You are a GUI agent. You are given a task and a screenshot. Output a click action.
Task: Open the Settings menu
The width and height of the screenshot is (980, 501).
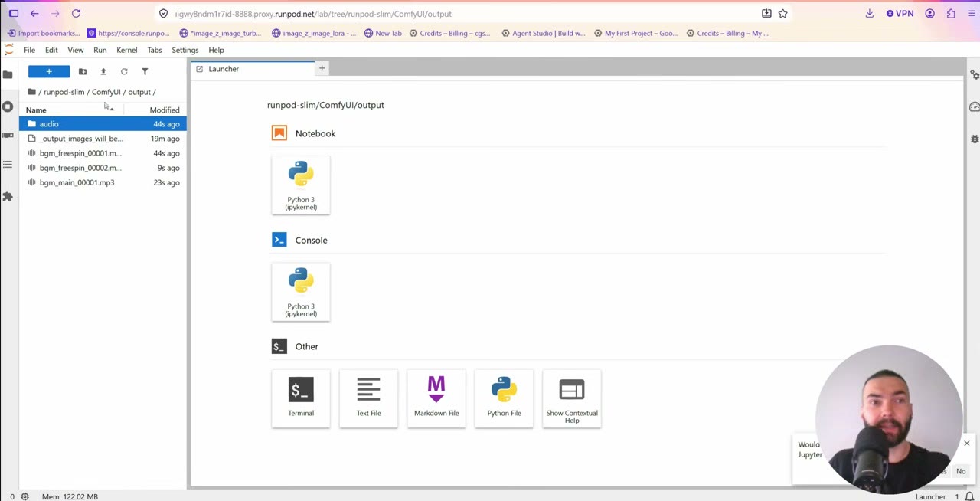(185, 50)
